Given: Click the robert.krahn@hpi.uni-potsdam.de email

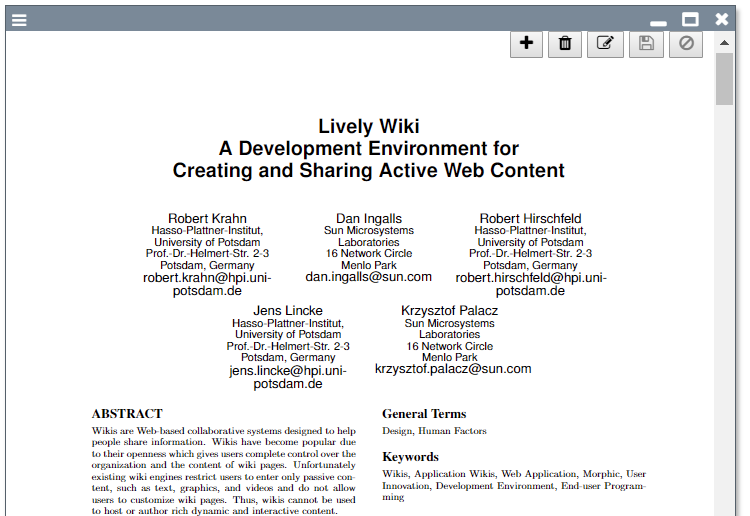Looking at the screenshot, I should click(207, 284).
